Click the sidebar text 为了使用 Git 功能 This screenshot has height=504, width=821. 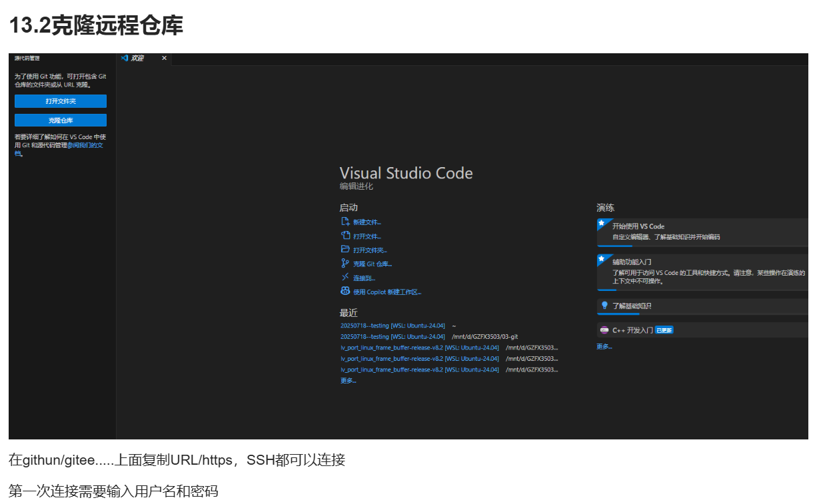pos(61,81)
